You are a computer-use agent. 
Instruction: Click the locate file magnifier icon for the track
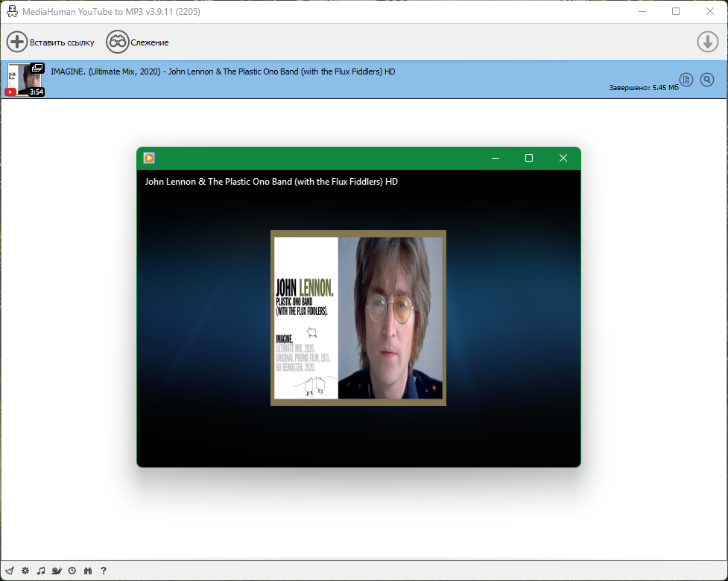(x=707, y=80)
